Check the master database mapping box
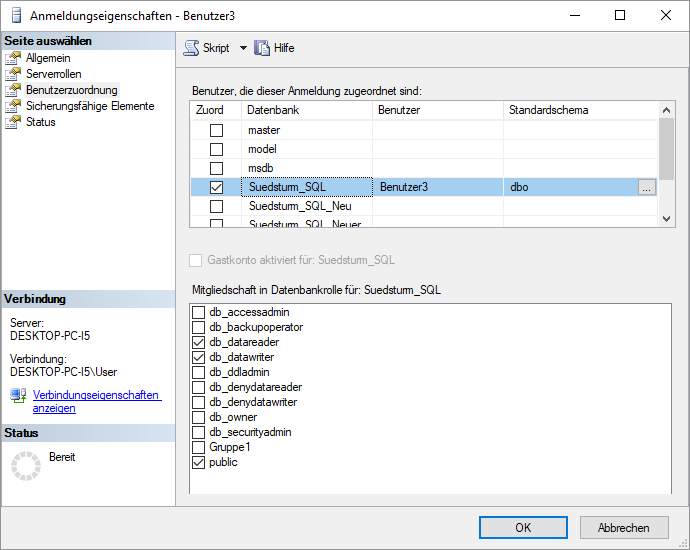690x550 pixels. pos(216,131)
